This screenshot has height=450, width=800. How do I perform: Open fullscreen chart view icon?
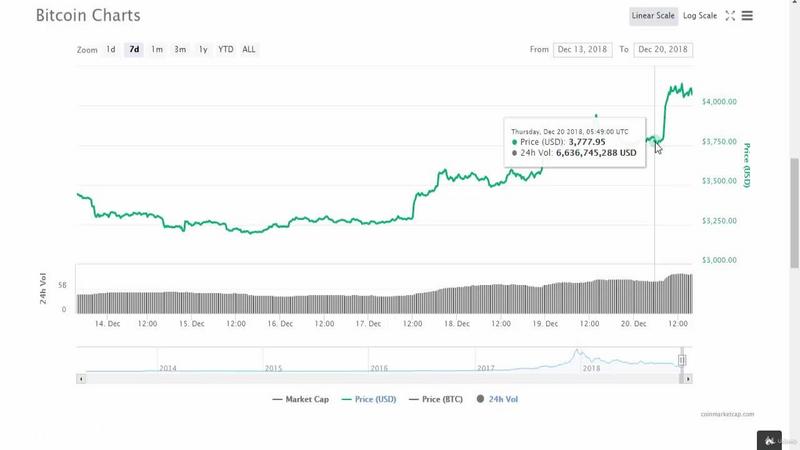[730, 16]
